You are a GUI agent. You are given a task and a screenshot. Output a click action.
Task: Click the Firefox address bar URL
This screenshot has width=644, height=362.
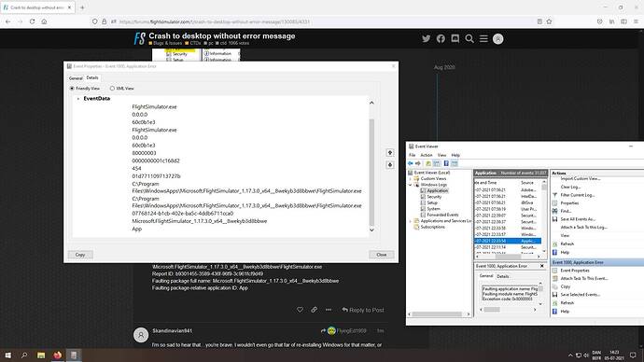tap(215, 21)
